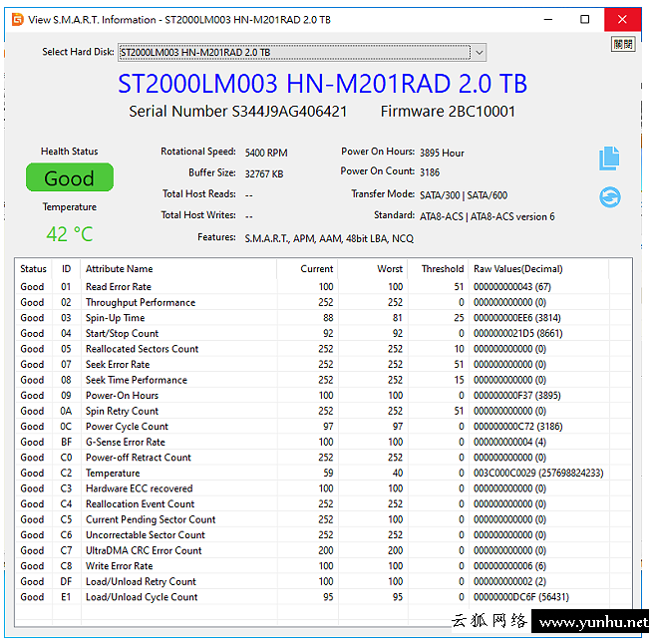The image size is (652, 644).
Task: Close the window with red X
Action: (x=622, y=20)
